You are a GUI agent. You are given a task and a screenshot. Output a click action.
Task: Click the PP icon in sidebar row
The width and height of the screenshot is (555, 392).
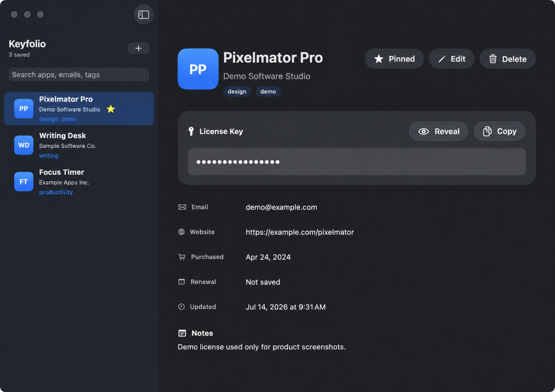[24, 109]
